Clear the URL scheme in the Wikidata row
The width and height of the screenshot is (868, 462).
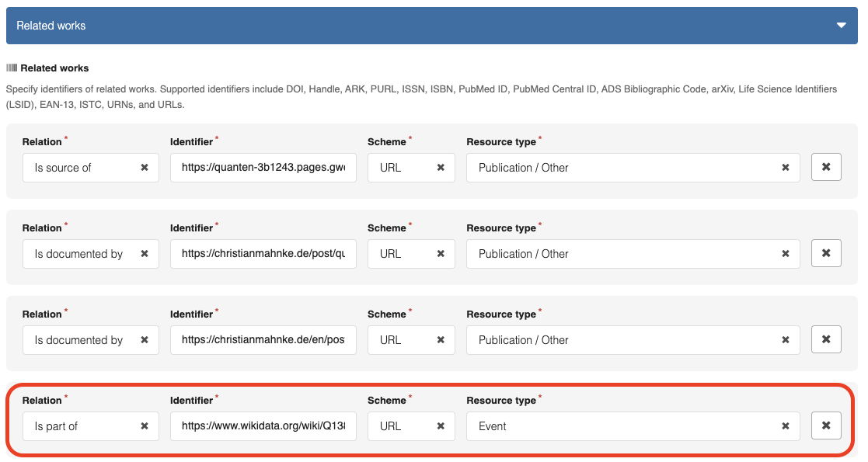441,426
